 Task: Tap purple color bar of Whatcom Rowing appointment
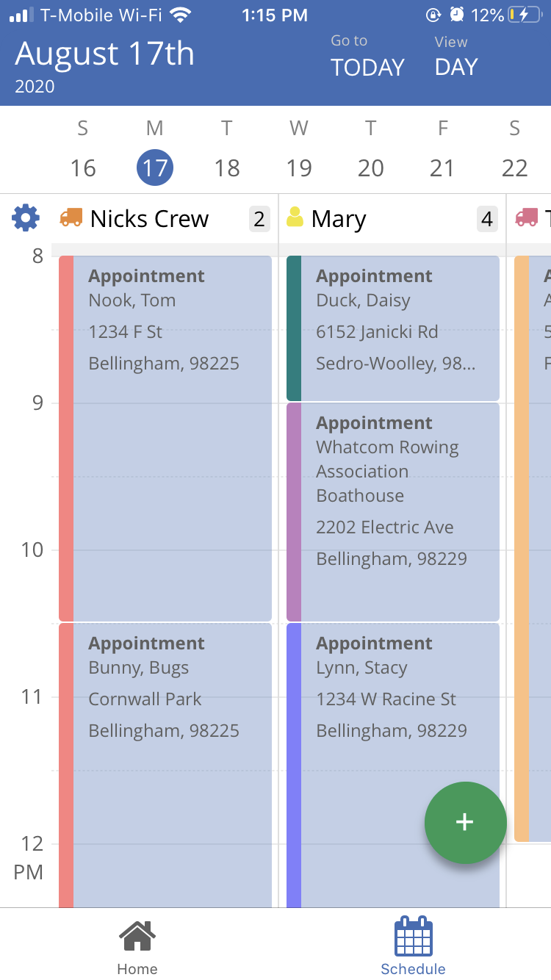(294, 511)
